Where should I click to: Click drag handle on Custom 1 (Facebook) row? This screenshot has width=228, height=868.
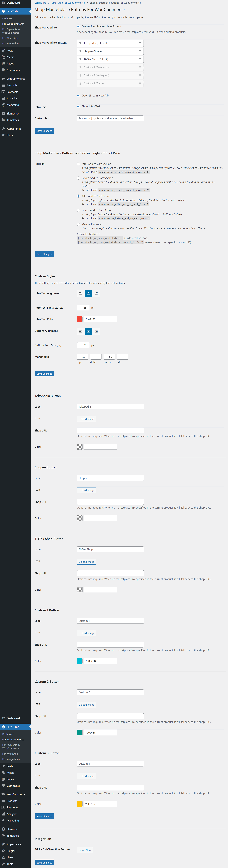click(140, 67)
